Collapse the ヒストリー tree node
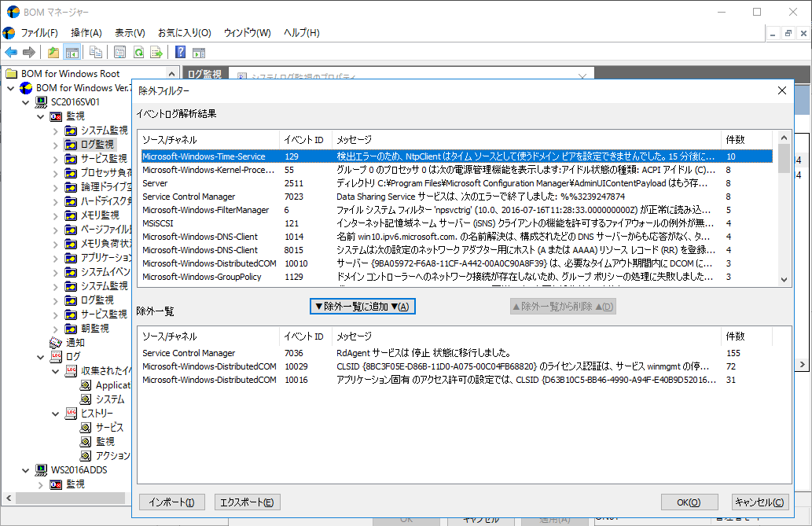The width and height of the screenshot is (812, 526). click(x=56, y=413)
